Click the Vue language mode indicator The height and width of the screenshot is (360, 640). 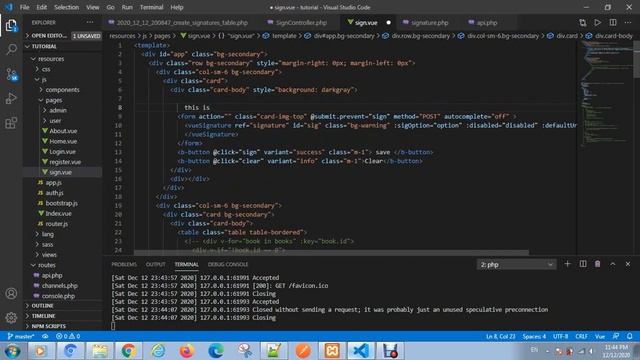600,336
